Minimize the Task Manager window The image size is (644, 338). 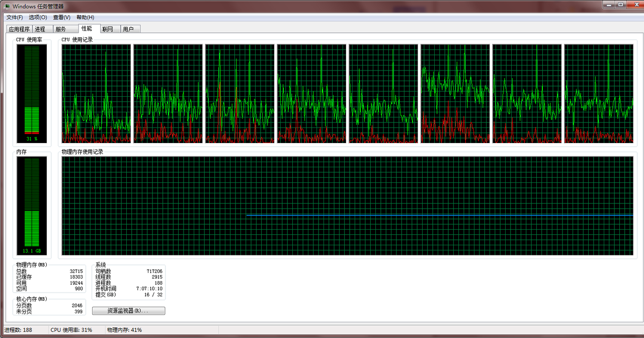608,4
